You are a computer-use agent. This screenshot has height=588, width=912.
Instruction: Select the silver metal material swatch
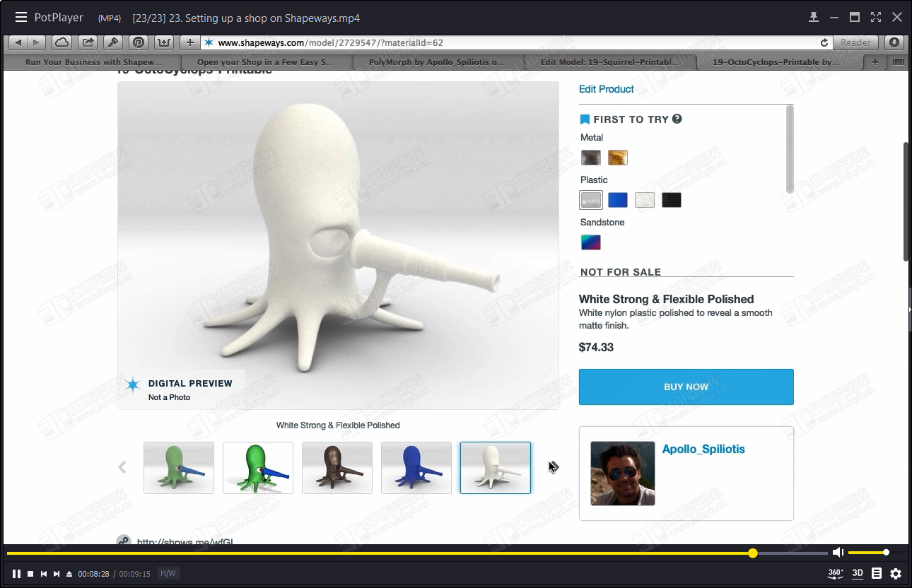(x=591, y=158)
